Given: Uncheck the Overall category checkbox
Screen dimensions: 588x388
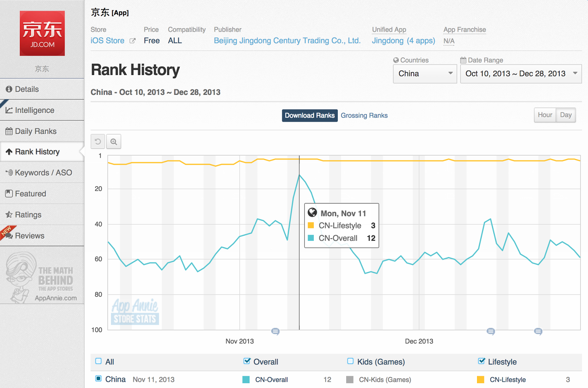Looking at the screenshot, I should pyautogui.click(x=247, y=361).
